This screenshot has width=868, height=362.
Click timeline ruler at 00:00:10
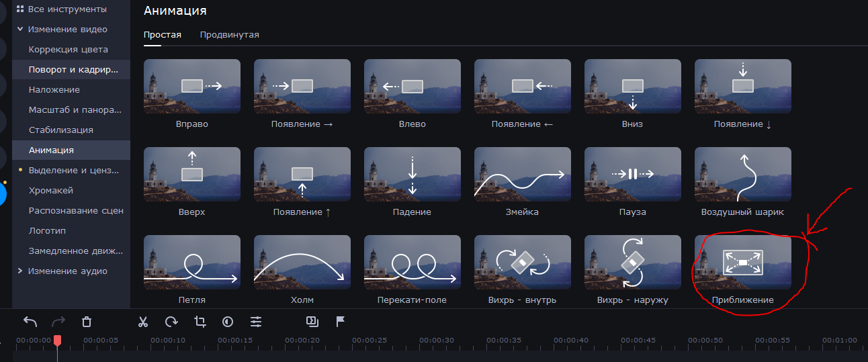(x=168, y=341)
